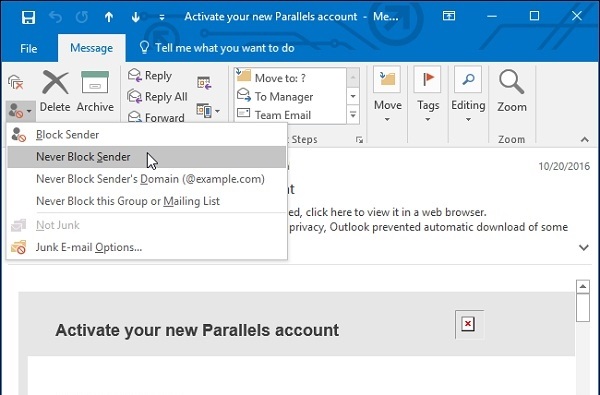Click Tell me what you want to do
This screenshot has width=600, height=395.
coord(217,48)
